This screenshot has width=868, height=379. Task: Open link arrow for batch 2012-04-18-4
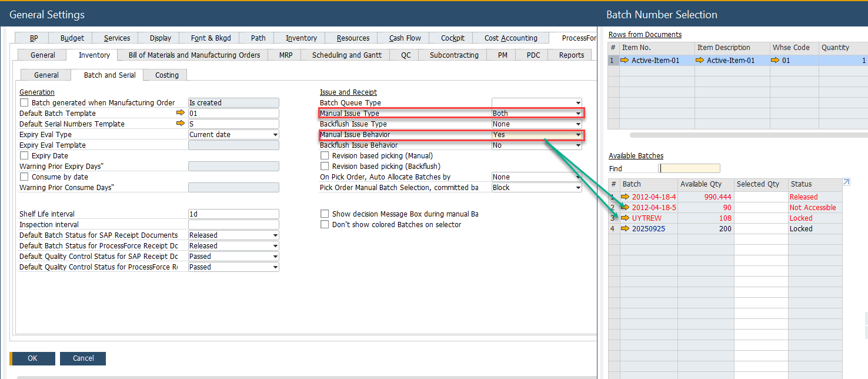click(x=625, y=197)
